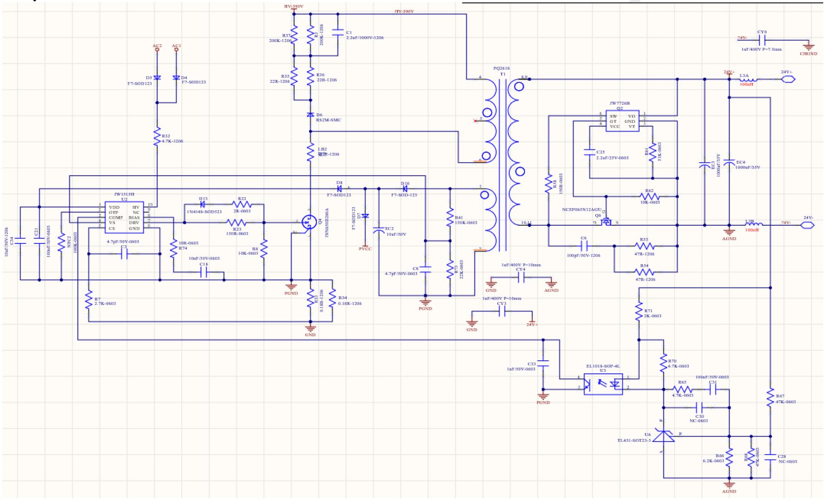Select the Q8 NCEP065N12AGU MOSFET symbol
Screen dimensions: 826x504
[606, 222]
